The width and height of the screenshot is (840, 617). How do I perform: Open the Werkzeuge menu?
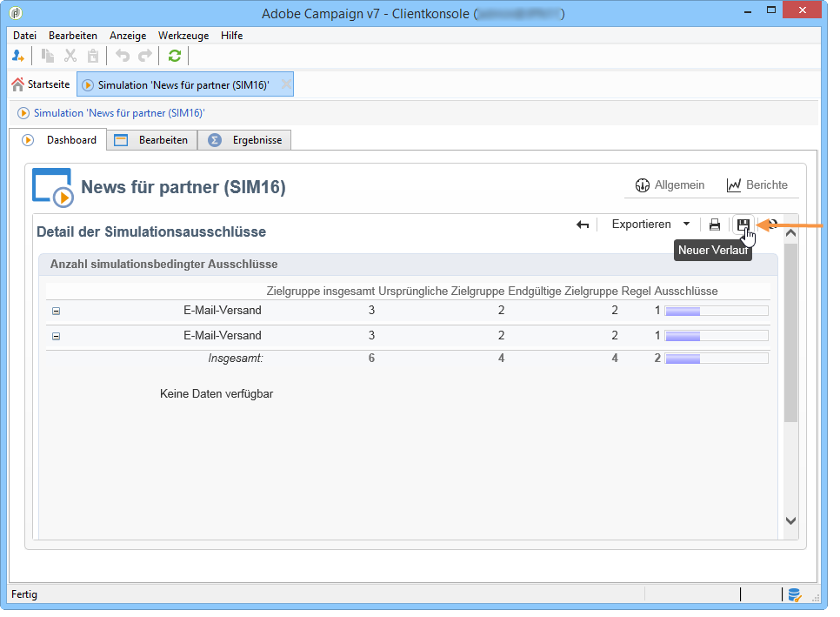[183, 36]
